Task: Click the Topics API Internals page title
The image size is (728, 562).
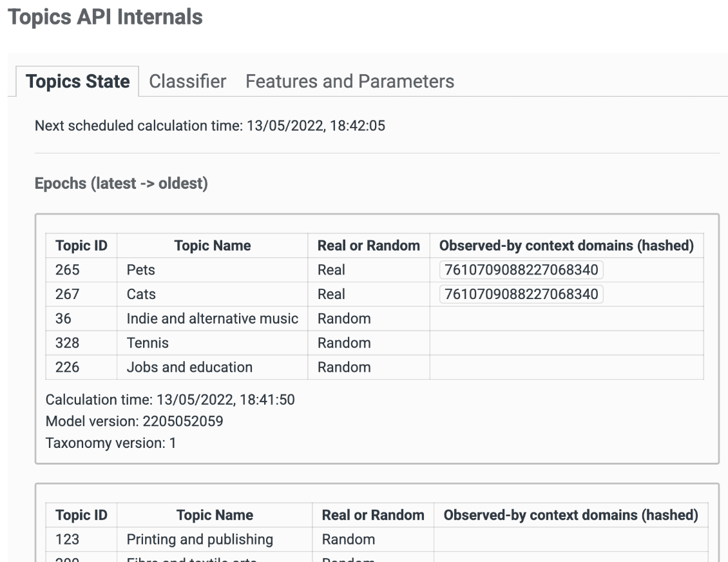Action: (106, 17)
